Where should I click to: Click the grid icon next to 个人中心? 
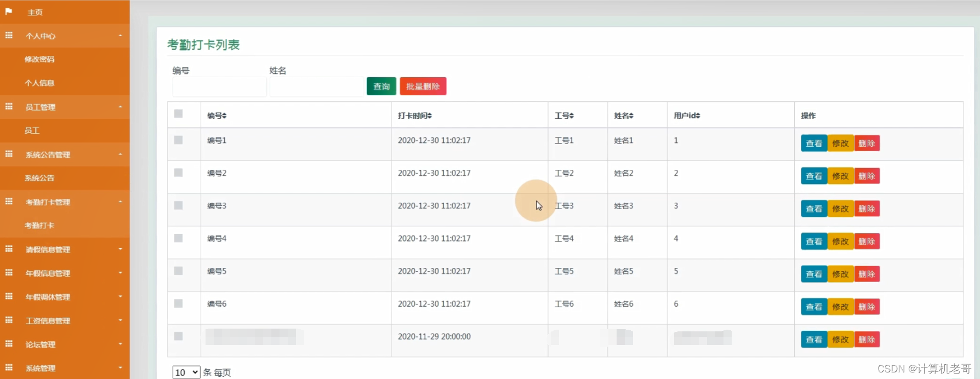(9, 35)
